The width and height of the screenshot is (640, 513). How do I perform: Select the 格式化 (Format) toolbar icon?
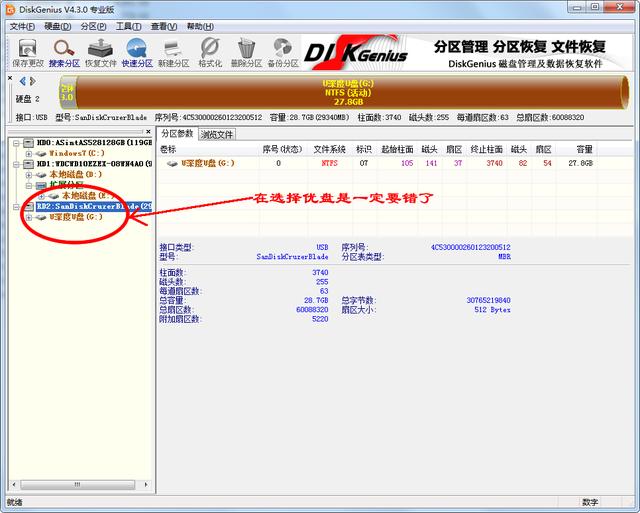(210, 51)
